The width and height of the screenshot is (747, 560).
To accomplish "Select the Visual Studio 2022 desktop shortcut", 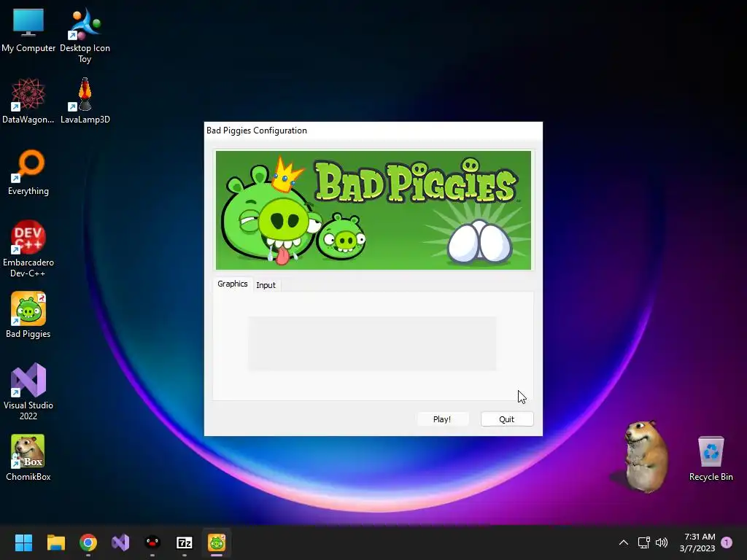I will point(28,392).
